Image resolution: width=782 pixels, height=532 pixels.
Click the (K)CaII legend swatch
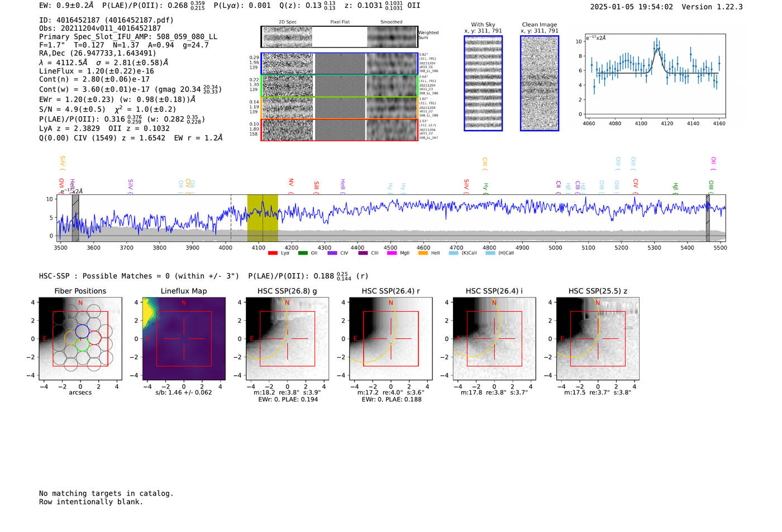pyautogui.click(x=454, y=253)
